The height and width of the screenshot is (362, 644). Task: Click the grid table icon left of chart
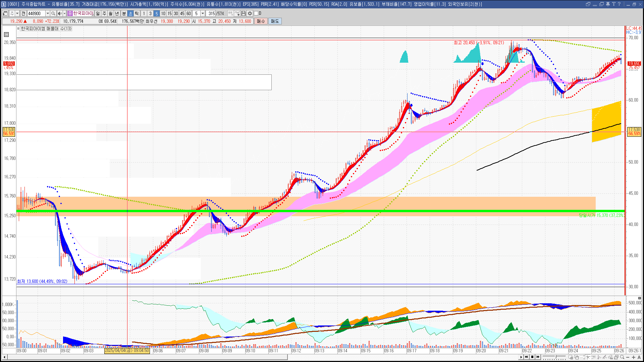6,35
